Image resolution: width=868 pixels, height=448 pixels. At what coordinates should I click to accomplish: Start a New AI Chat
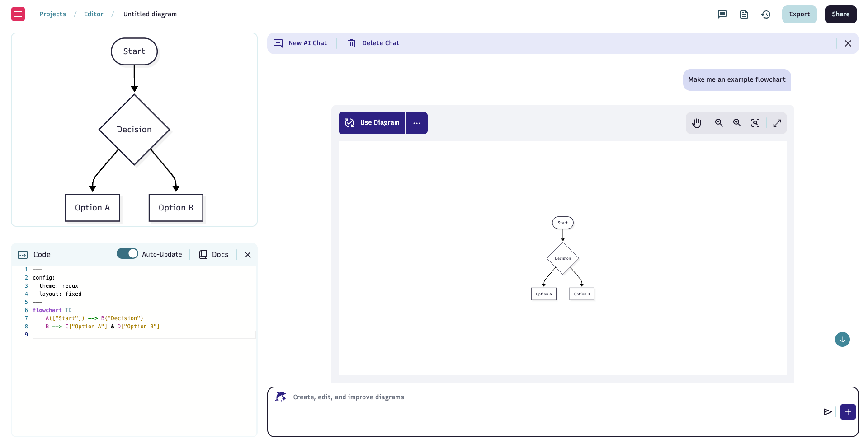(300, 43)
